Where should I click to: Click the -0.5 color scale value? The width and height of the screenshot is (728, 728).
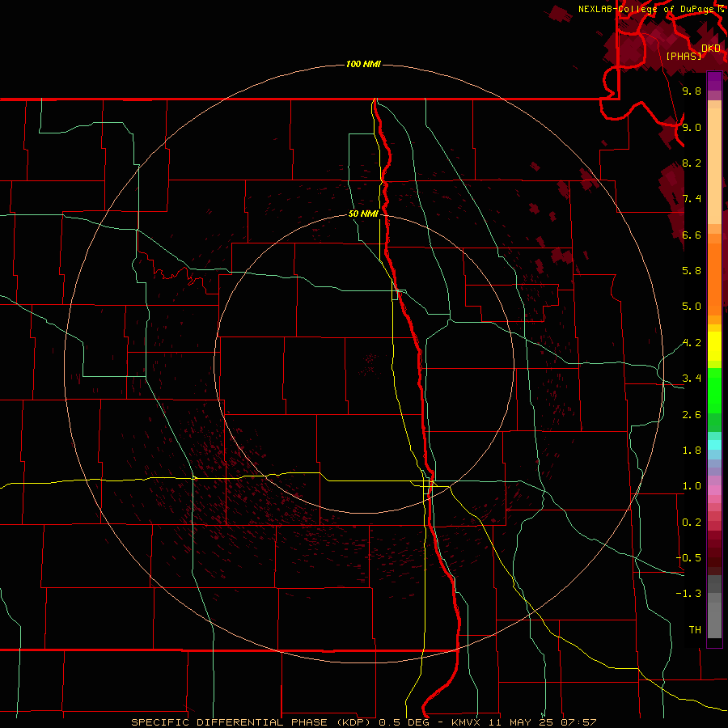point(688,558)
